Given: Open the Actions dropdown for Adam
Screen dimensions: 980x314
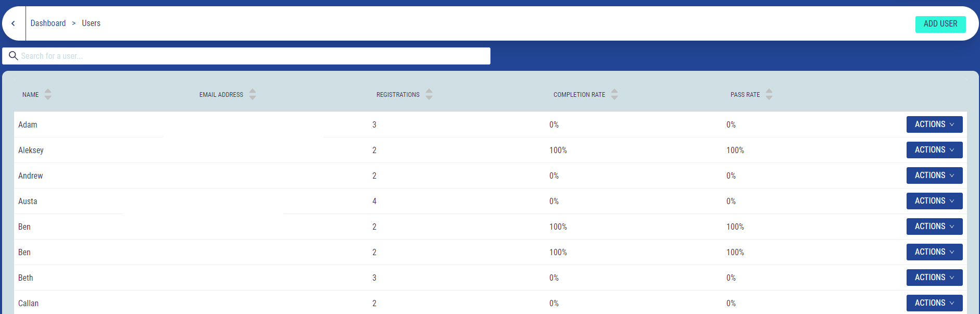Looking at the screenshot, I should point(934,124).
